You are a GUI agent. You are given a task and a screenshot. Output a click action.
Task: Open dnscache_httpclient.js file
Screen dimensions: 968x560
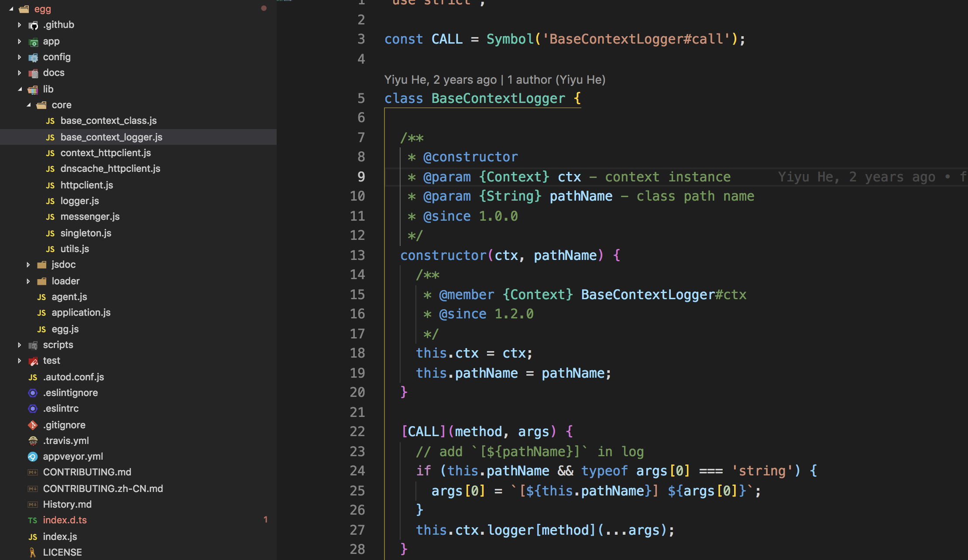click(110, 168)
